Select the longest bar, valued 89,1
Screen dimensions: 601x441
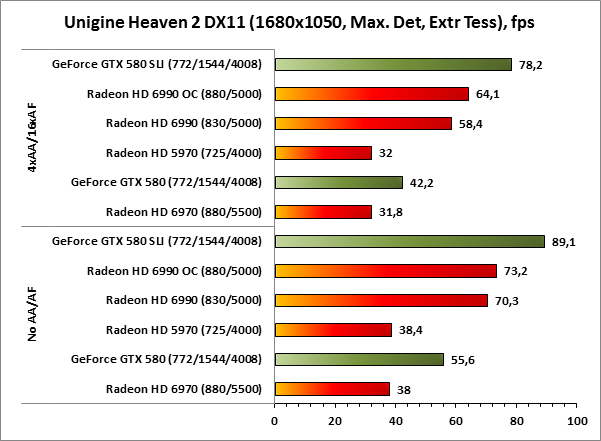coord(409,241)
